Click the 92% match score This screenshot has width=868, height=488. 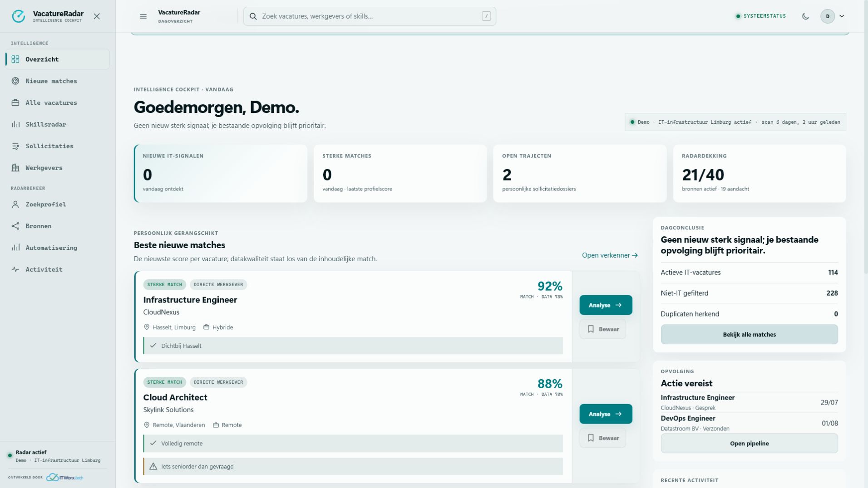(550, 286)
